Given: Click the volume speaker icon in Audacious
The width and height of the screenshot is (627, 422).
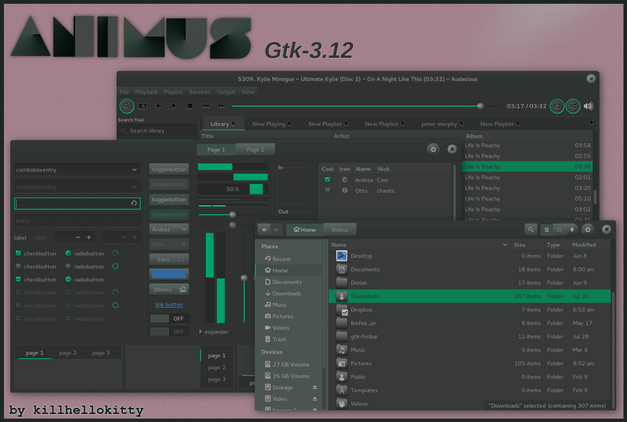Looking at the screenshot, I should 588,106.
